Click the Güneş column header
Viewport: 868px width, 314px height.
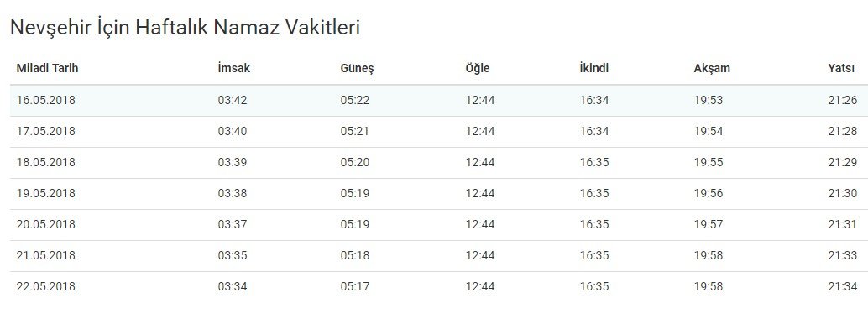(357, 69)
